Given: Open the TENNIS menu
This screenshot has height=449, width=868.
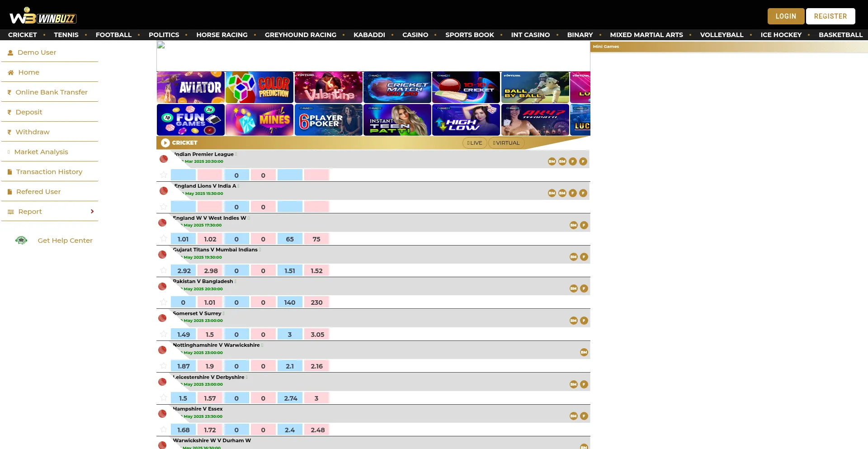Looking at the screenshot, I should click(66, 35).
